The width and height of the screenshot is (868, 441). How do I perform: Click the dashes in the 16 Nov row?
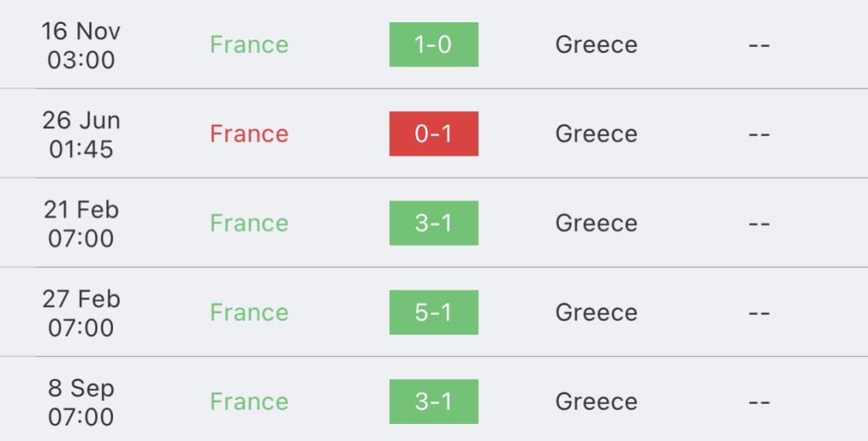(759, 46)
